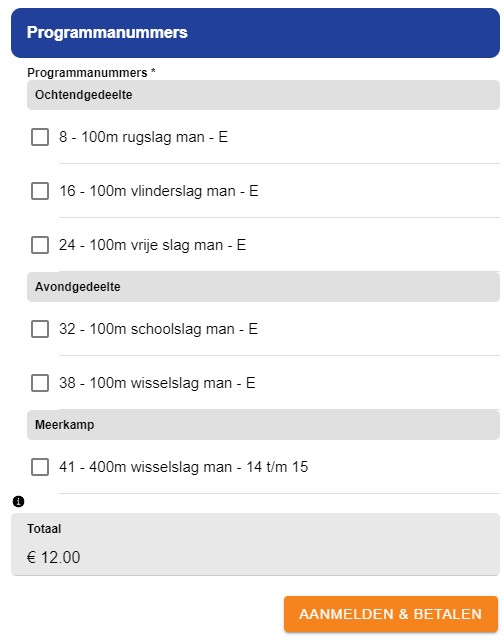
Task: Click the label 400m wisselslag man 14 t/m 15
Action: (x=199, y=467)
